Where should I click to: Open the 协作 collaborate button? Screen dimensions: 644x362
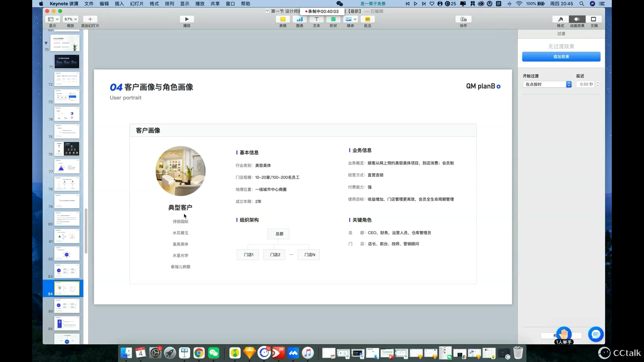point(463,19)
